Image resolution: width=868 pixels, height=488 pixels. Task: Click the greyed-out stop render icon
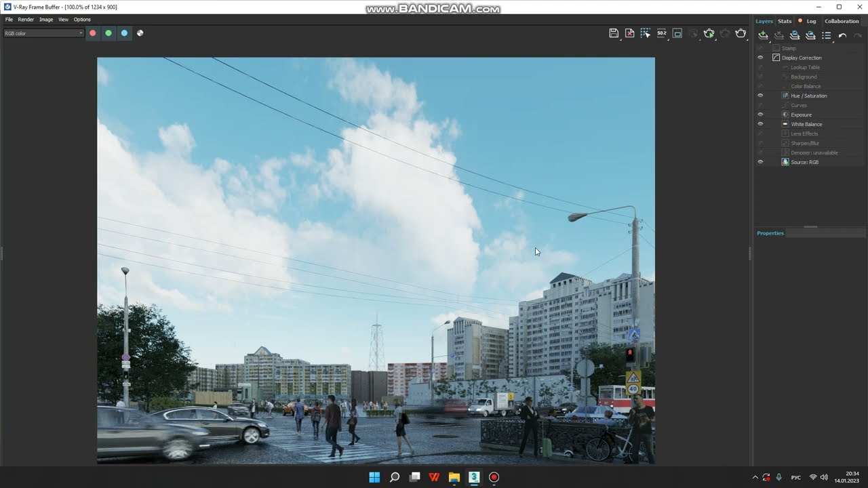pyautogui.click(x=693, y=33)
